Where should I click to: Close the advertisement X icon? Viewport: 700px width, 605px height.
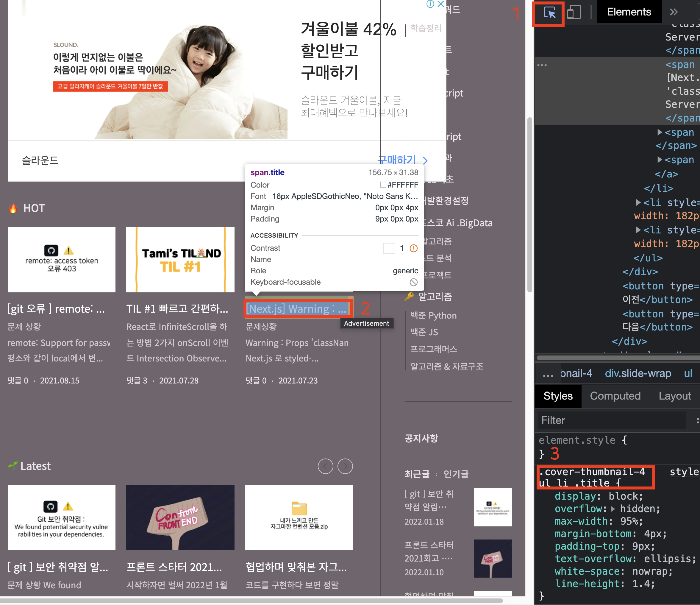(x=441, y=4)
